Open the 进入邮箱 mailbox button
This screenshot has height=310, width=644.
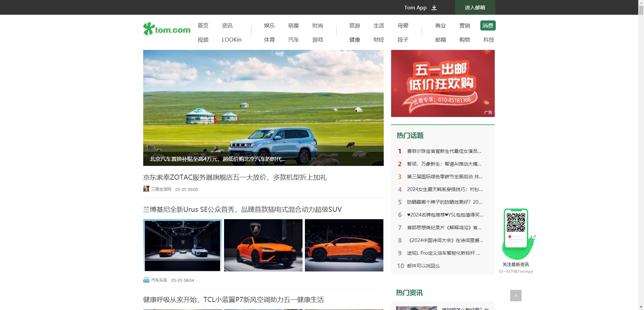(475, 7)
